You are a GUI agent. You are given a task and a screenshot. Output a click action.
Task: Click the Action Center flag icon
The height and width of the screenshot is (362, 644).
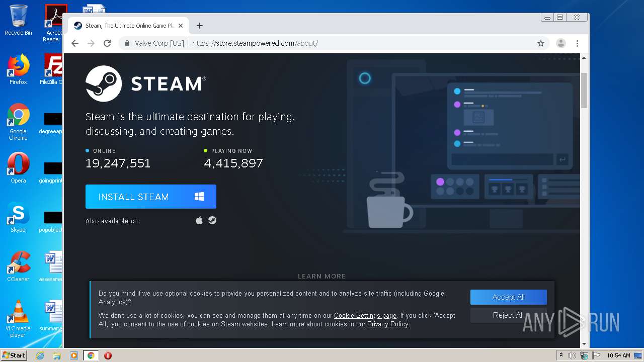596,355
